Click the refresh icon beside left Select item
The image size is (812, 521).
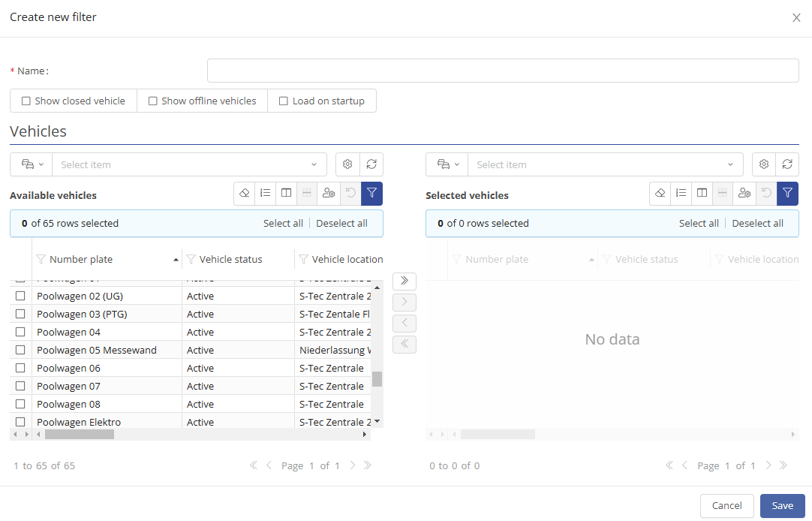371,164
